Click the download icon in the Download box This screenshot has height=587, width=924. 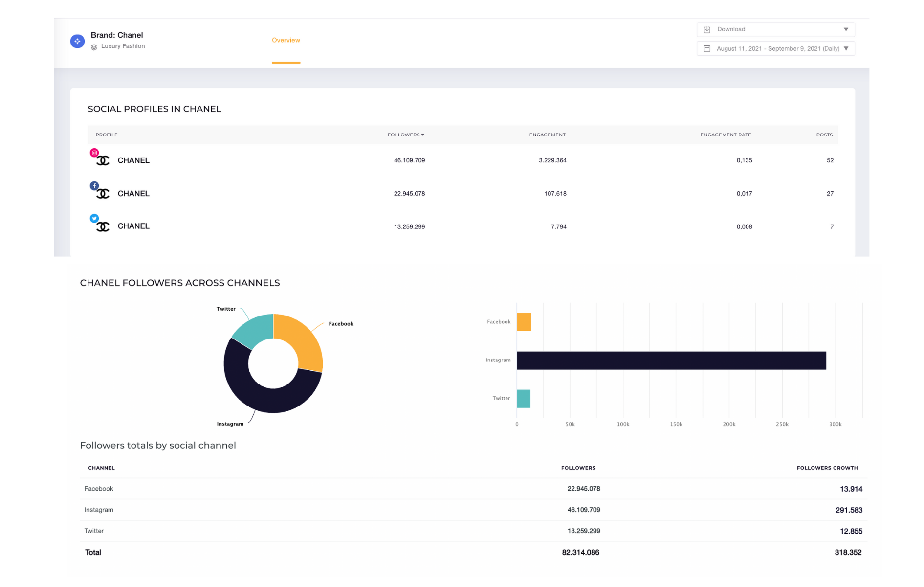(707, 29)
